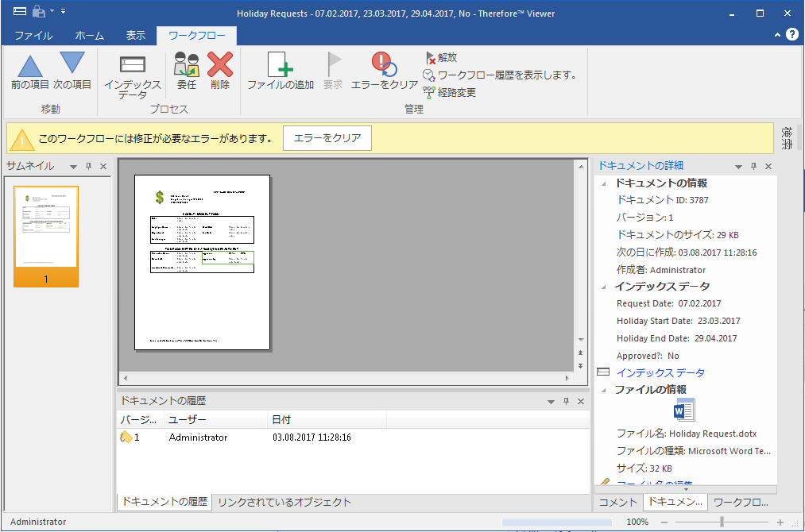Open the Help question mark icon

(x=792, y=34)
